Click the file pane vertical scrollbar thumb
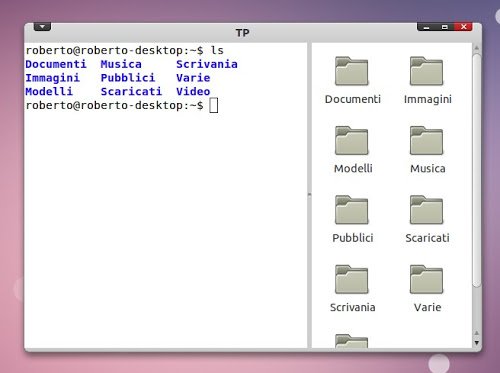The width and height of the screenshot is (500, 373). pyautogui.click(x=477, y=170)
